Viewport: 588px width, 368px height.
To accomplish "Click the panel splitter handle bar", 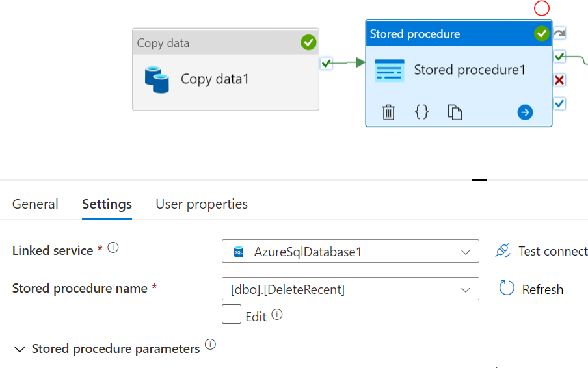I will 479,180.
